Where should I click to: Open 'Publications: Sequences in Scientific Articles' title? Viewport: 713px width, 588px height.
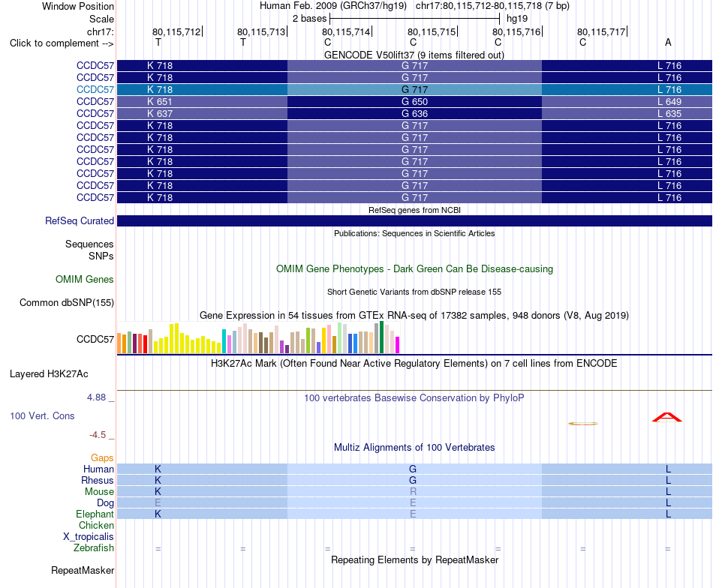414,233
